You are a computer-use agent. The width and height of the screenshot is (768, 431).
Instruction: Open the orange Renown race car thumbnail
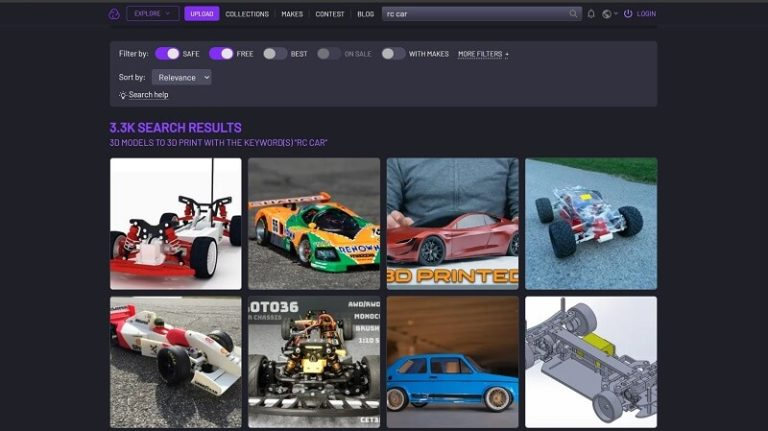[x=314, y=224]
